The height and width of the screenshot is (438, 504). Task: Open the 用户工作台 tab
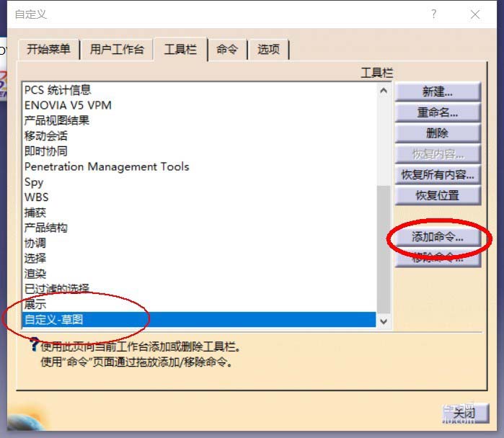point(117,50)
